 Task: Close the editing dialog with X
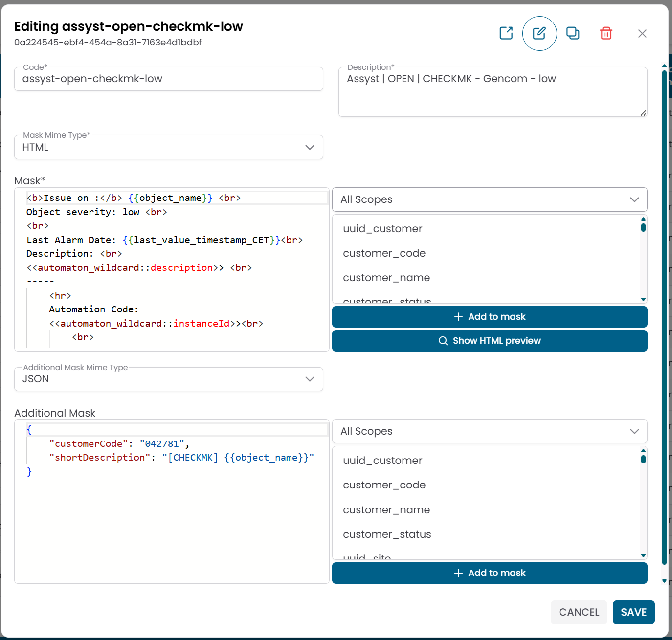(x=642, y=33)
